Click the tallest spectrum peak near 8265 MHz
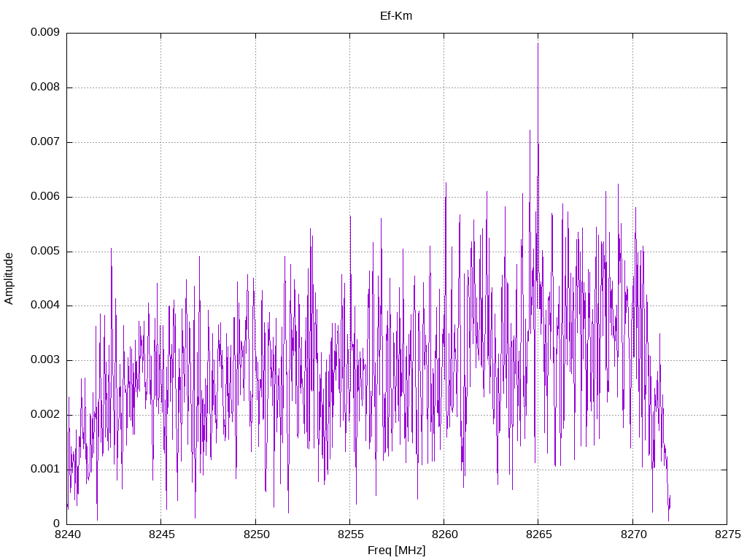747x560 pixels. pos(538,44)
